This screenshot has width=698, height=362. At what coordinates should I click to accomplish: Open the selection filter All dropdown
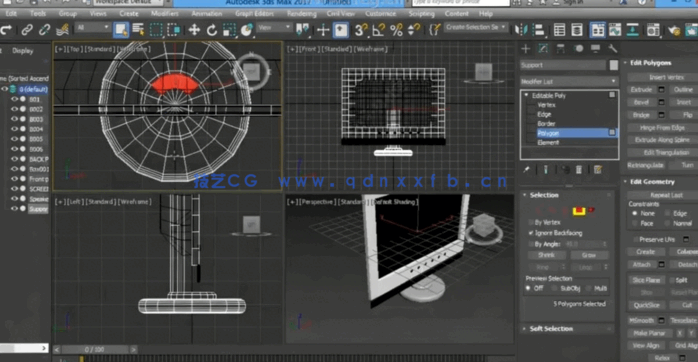[x=93, y=28]
